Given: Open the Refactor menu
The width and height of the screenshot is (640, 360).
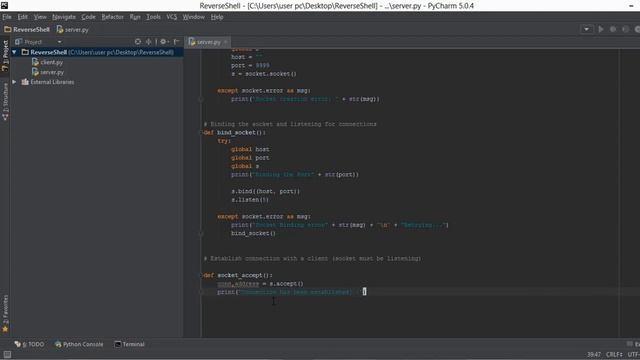Looking at the screenshot, I should tap(112, 17).
